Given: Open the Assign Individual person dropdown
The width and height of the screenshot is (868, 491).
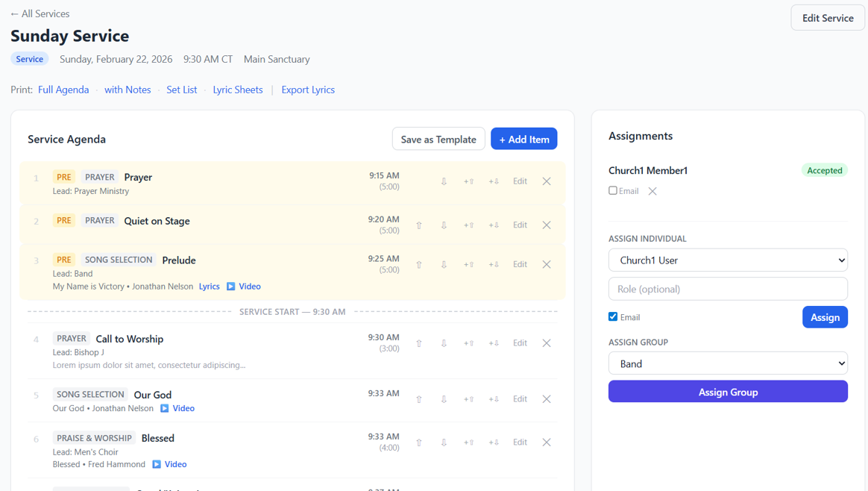Looking at the screenshot, I should click(728, 260).
